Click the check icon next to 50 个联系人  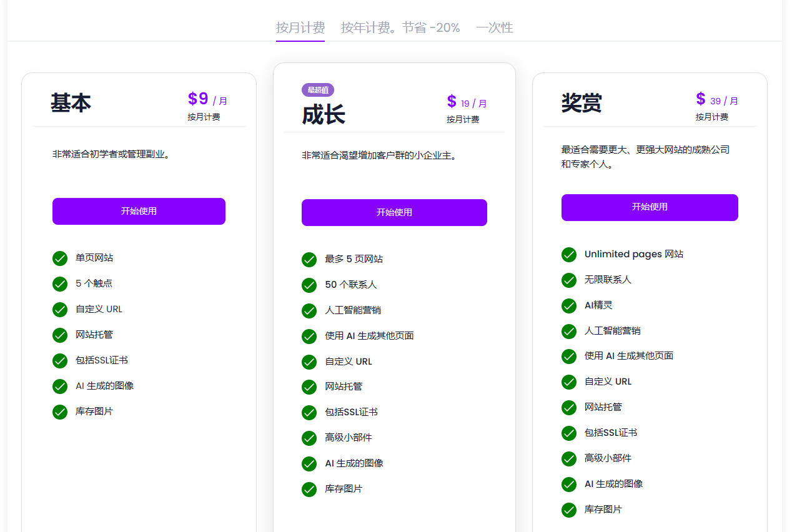[x=309, y=285]
